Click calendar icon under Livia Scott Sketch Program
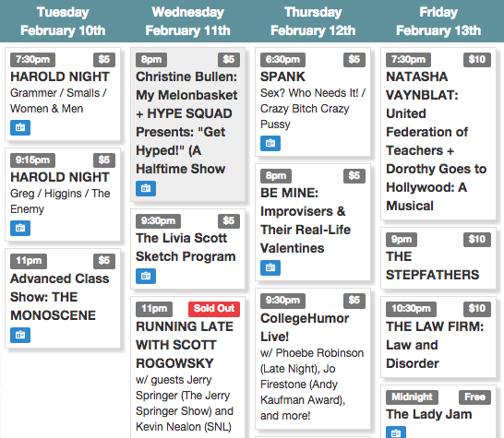Image resolution: width=504 pixels, height=438 pixels. [x=146, y=276]
